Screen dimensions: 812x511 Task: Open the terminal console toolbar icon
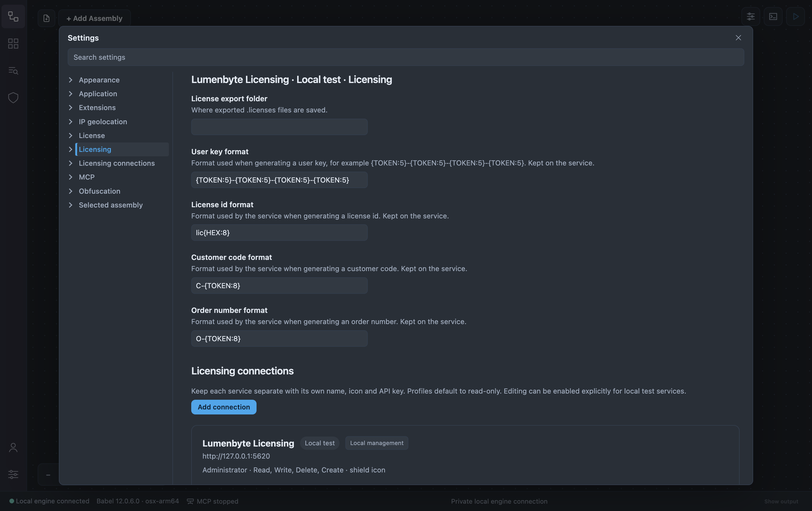point(773,16)
